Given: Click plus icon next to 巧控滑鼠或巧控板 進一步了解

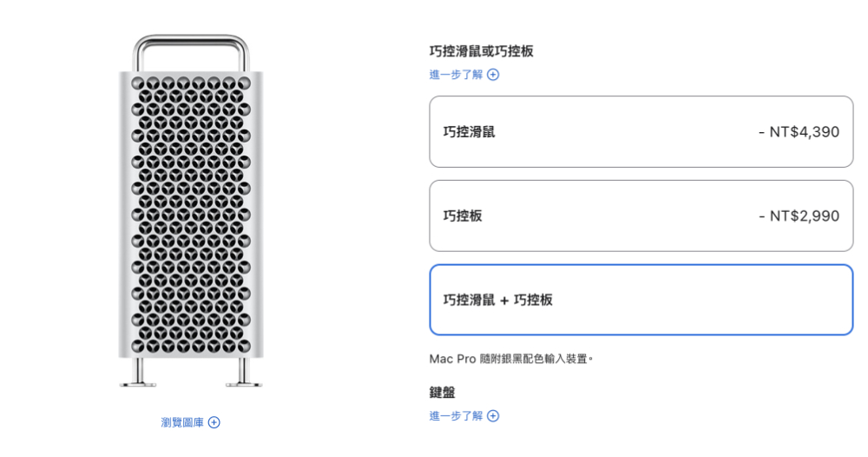Looking at the screenshot, I should (493, 75).
